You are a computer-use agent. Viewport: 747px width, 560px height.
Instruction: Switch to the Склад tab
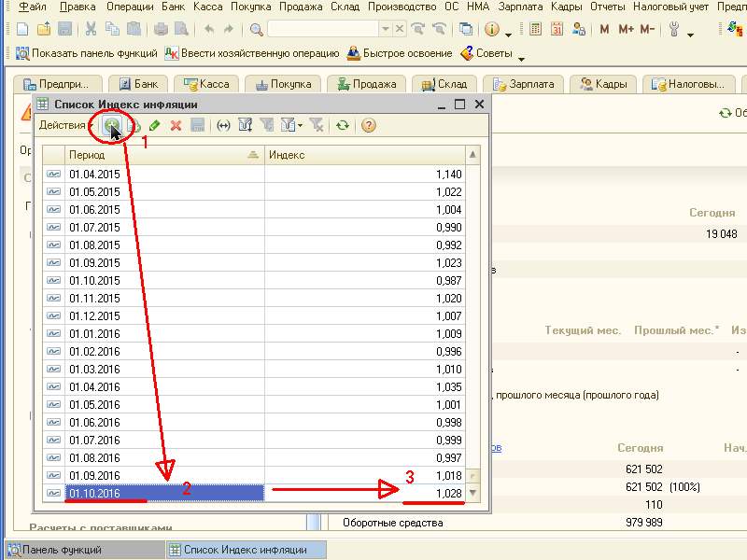tap(444, 84)
